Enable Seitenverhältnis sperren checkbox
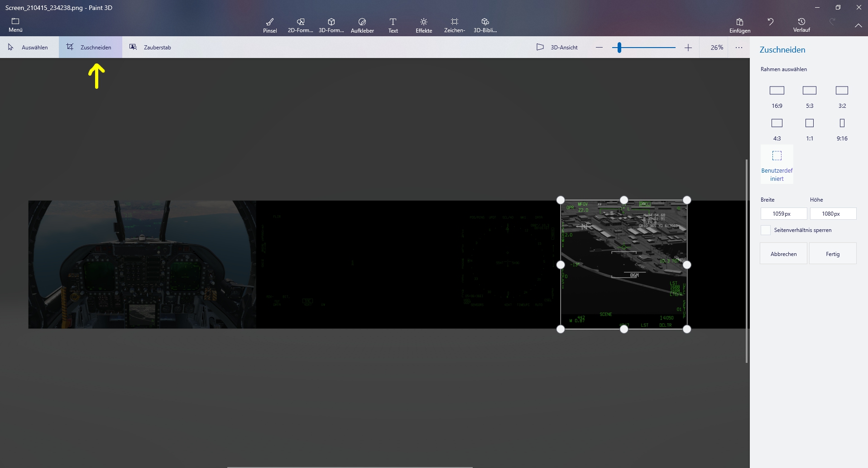 pyautogui.click(x=766, y=230)
